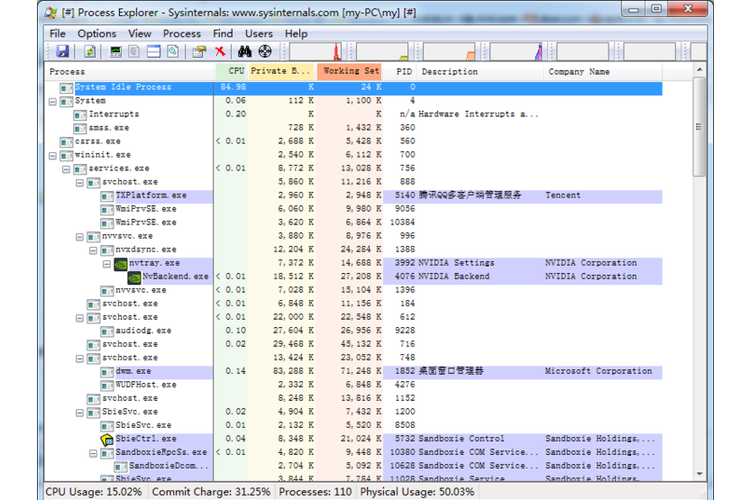Click the vertical scrollbar up arrow

click(700, 70)
